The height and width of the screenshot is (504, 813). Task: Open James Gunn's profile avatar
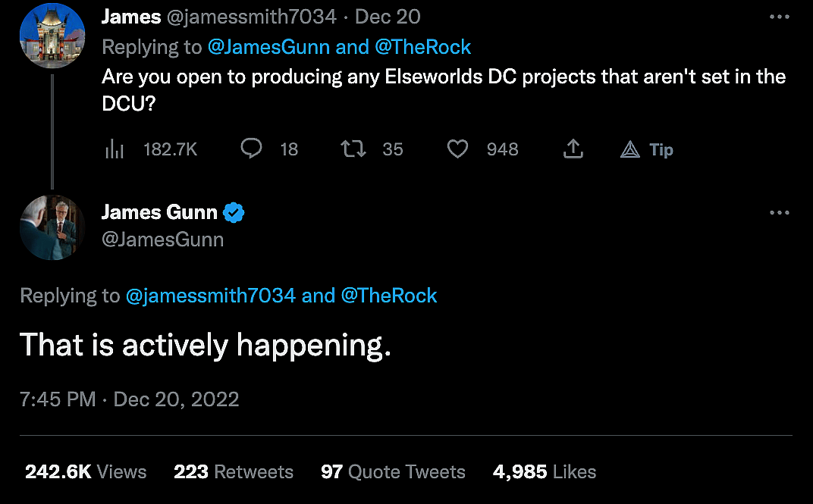click(x=52, y=227)
